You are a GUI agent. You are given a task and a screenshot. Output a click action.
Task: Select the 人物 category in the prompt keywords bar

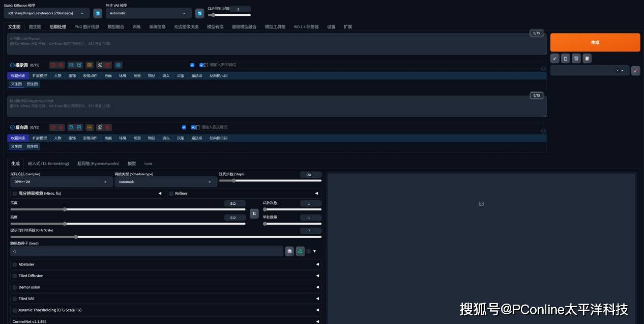click(57, 75)
